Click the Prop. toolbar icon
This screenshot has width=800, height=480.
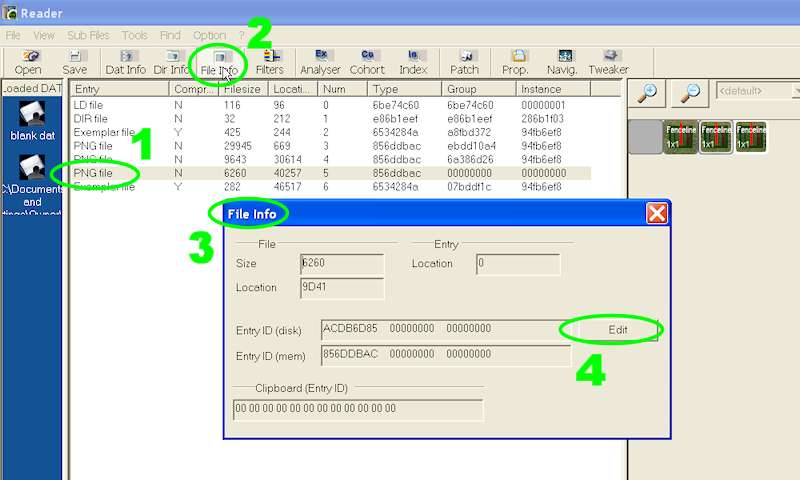click(x=515, y=62)
